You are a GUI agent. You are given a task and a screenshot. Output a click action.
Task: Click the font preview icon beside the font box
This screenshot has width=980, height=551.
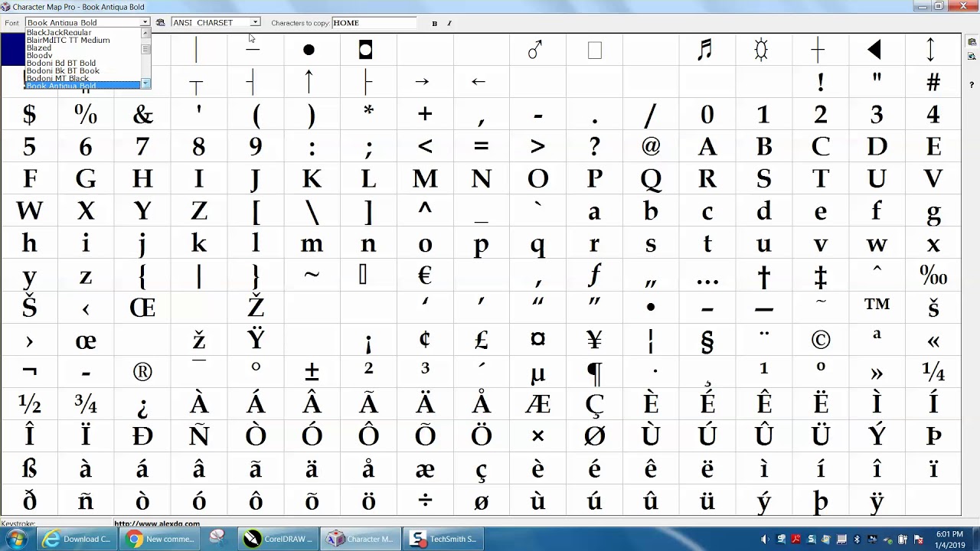[x=160, y=23]
